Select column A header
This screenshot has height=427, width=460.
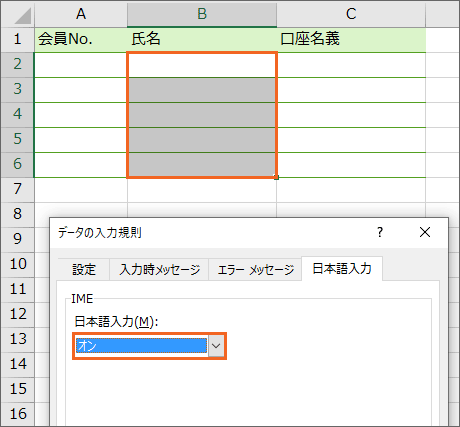(x=81, y=14)
